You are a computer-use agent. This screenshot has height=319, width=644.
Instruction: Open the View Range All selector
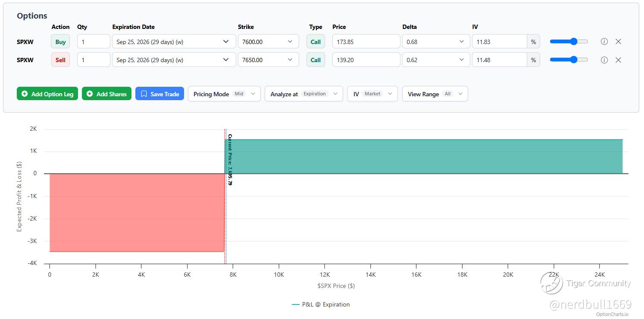(435, 94)
